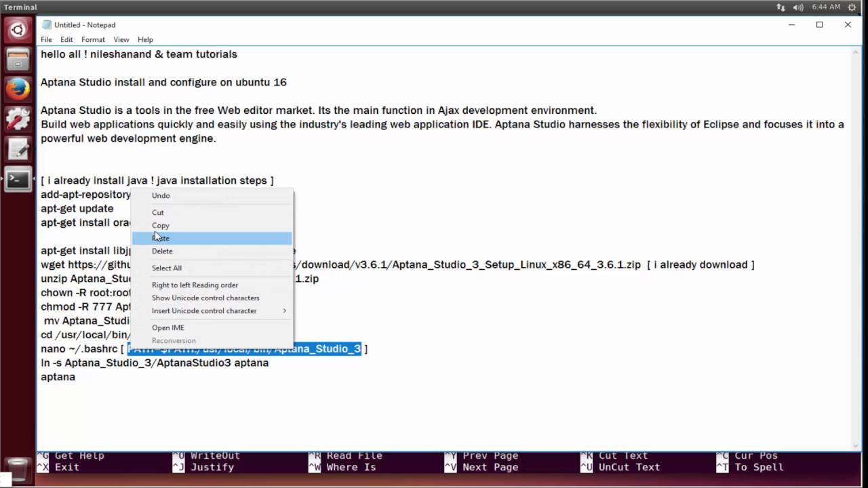Open the clock showing 6:44 AM
The height and width of the screenshot is (488, 868).
825,7
